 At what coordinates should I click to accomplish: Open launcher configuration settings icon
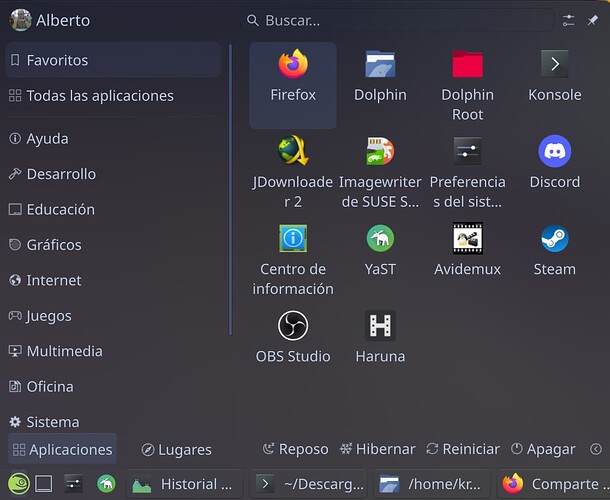[569, 20]
